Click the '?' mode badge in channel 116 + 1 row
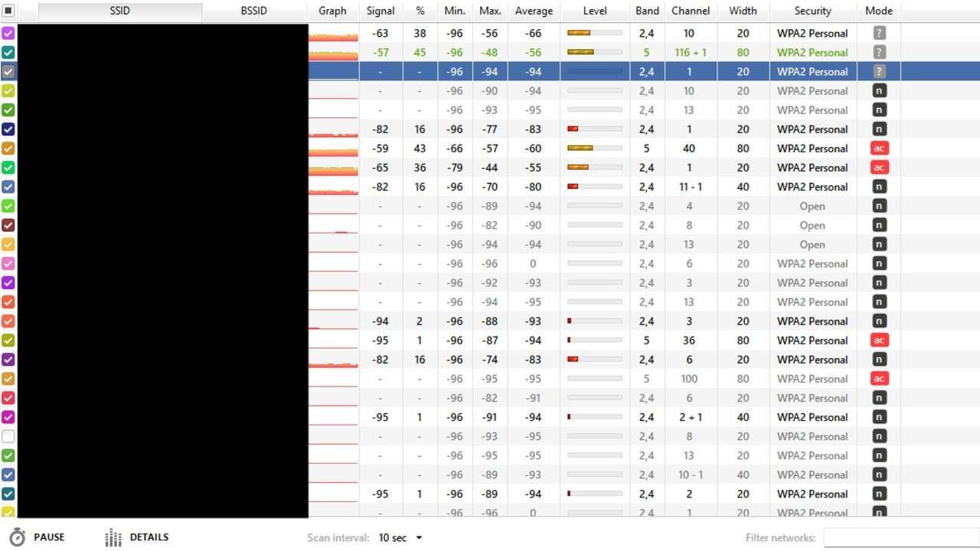This screenshot has height=551, width=980. pyautogui.click(x=879, y=52)
